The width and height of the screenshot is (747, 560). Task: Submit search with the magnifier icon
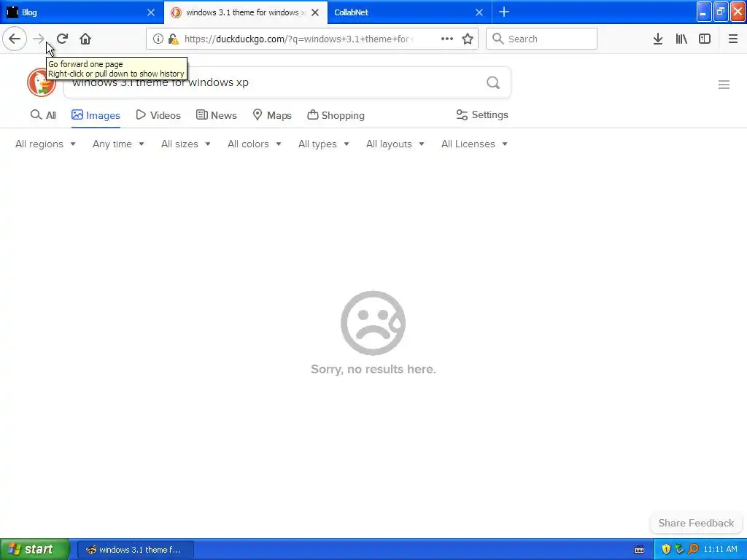tap(493, 83)
